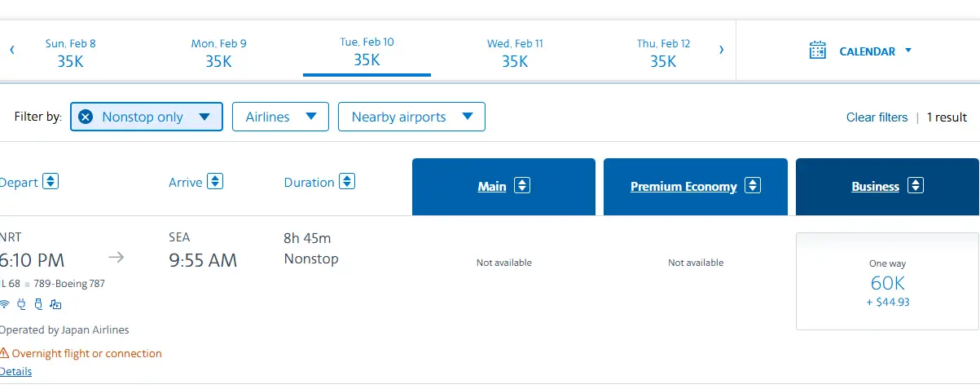Screen dimensions: 980x389
Task: Show later dates with right arrow
Action: click(721, 50)
